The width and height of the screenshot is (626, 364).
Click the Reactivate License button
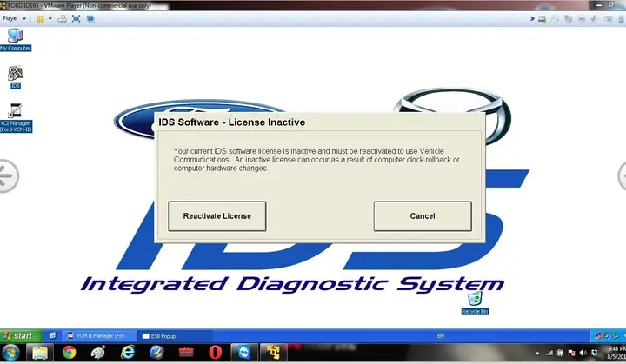coord(216,216)
